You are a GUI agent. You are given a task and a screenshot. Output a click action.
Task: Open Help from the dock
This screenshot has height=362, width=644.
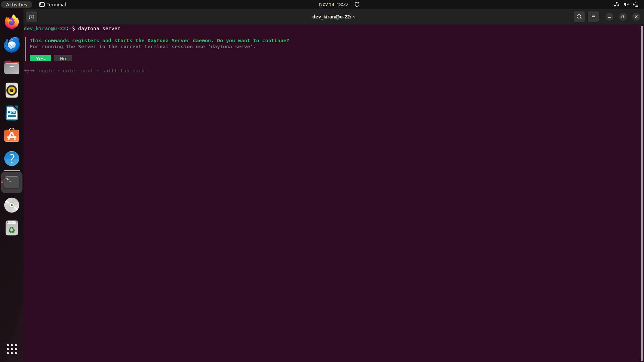(12, 159)
